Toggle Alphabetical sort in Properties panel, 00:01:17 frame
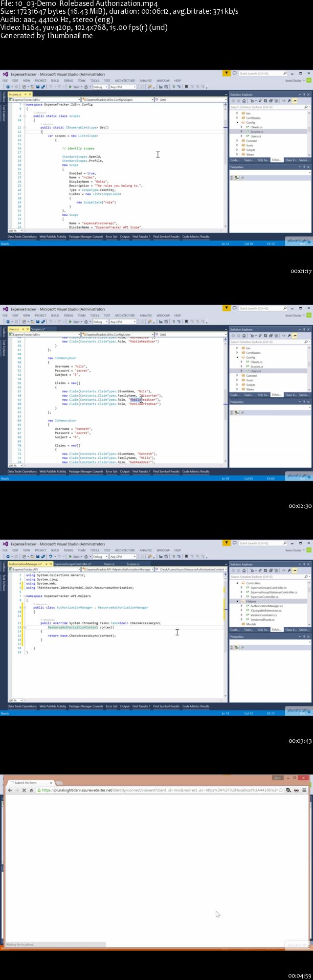The width and height of the screenshot is (313, 980). 237,178
